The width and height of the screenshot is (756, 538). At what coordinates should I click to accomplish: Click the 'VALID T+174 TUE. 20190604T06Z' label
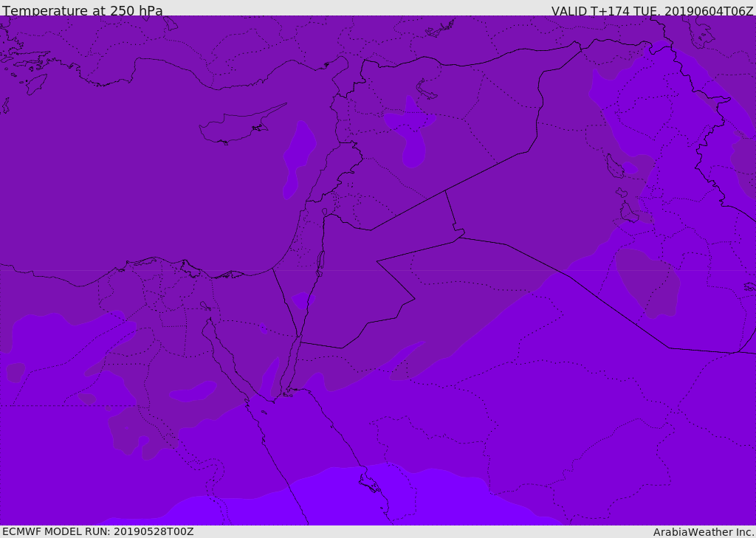[x=653, y=11]
